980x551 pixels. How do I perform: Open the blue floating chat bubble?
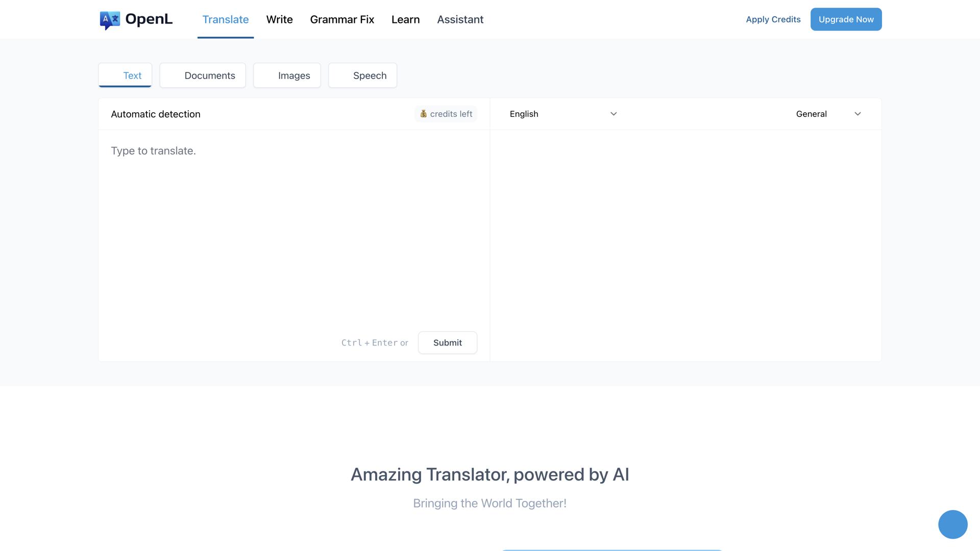tap(952, 524)
